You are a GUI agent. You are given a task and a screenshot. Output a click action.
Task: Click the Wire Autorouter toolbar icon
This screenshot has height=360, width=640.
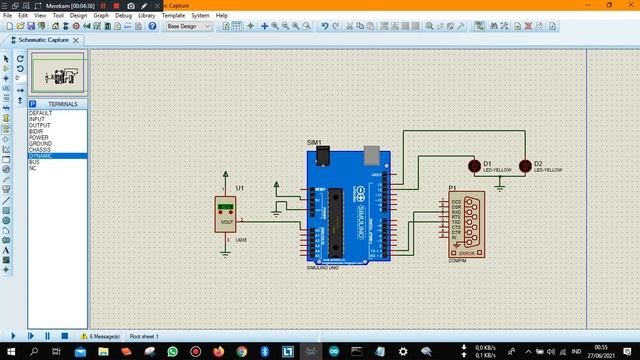point(479,26)
